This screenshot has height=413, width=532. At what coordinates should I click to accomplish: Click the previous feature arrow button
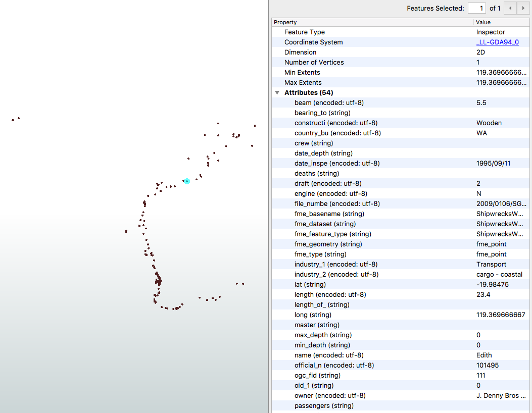tap(511, 8)
